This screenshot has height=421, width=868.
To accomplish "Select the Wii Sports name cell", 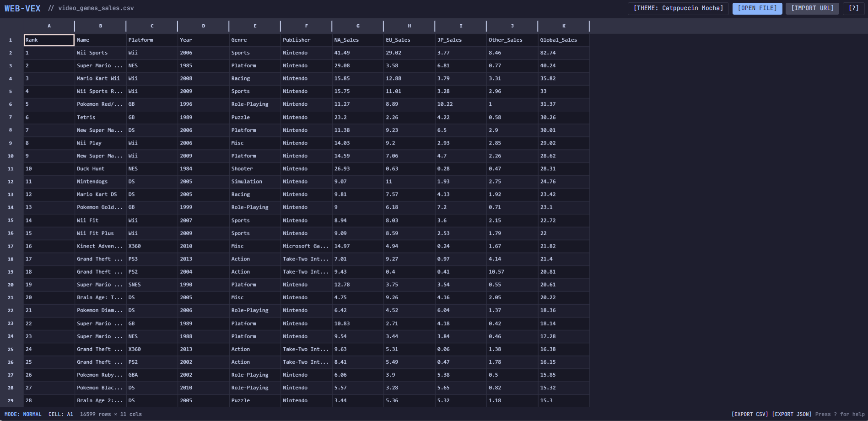I will [100, 53].
